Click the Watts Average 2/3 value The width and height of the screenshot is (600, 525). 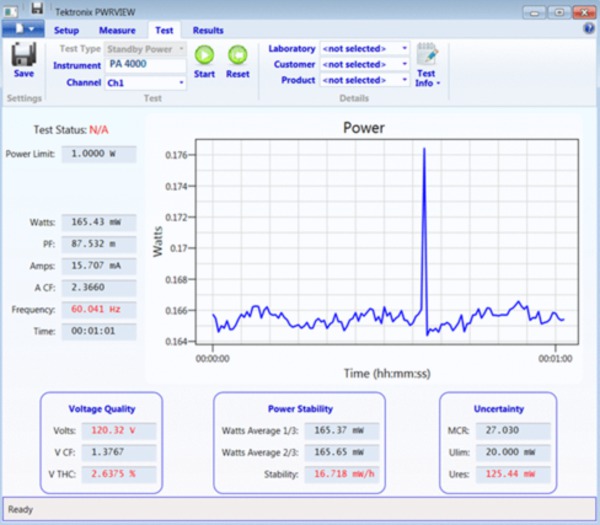click(x=342, y=452)
